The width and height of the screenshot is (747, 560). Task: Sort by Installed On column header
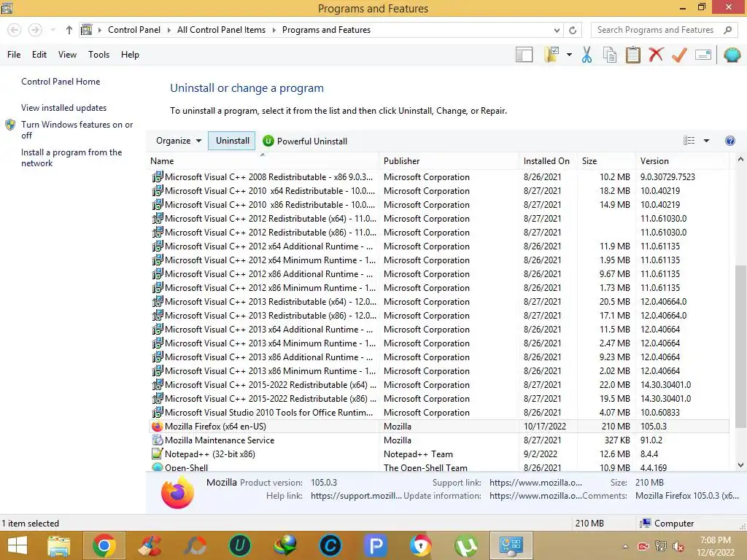[x=548, y=161]
